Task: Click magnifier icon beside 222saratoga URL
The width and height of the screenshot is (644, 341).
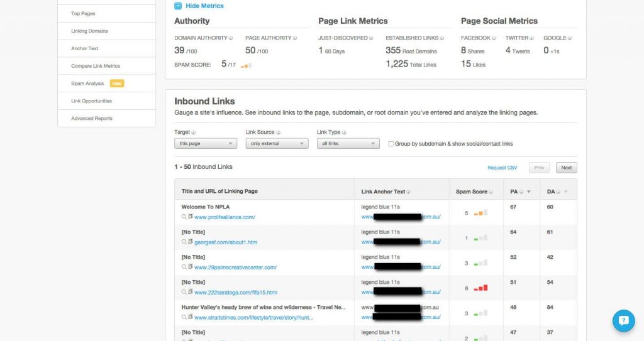Action: click(x=184, y=292)
